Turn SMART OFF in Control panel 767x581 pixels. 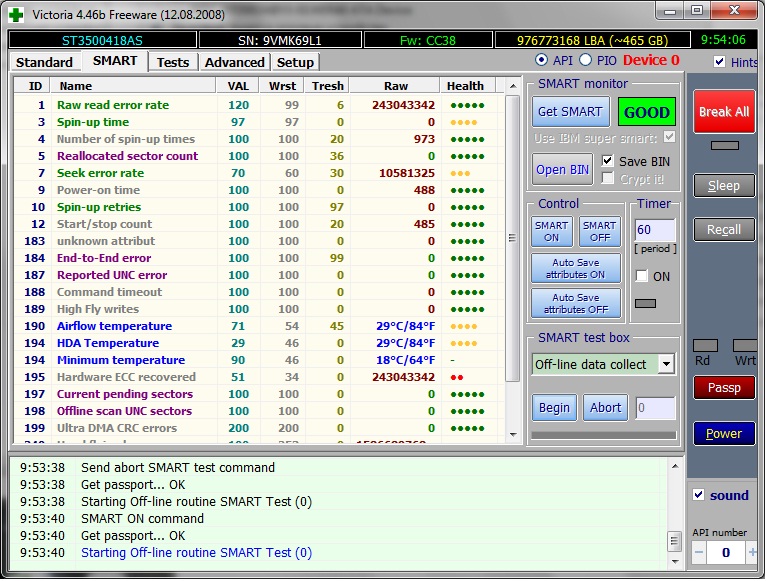599,232
